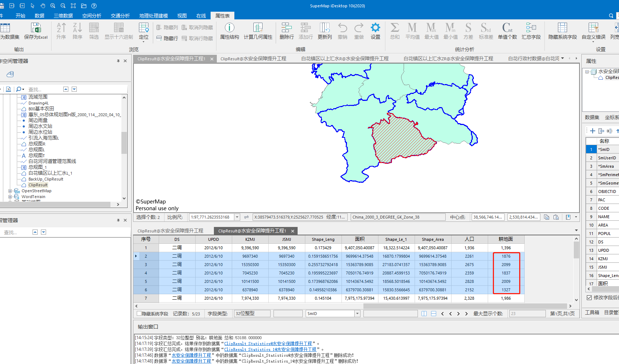Open the 定位 dropdown arrow

pyautogui.click(x=144, y=41)
